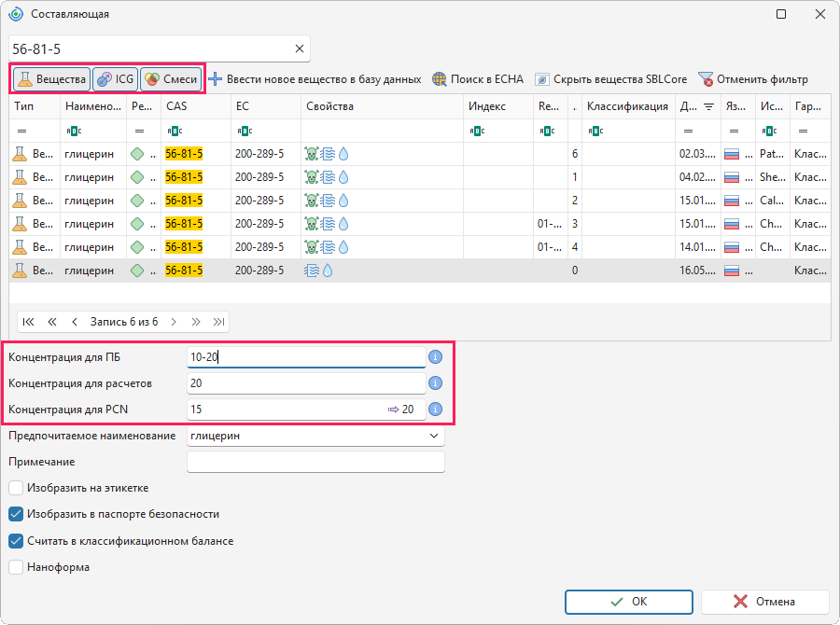840x625 pixels.
Task: Click the Классификация column header
Action: (628, 106)
